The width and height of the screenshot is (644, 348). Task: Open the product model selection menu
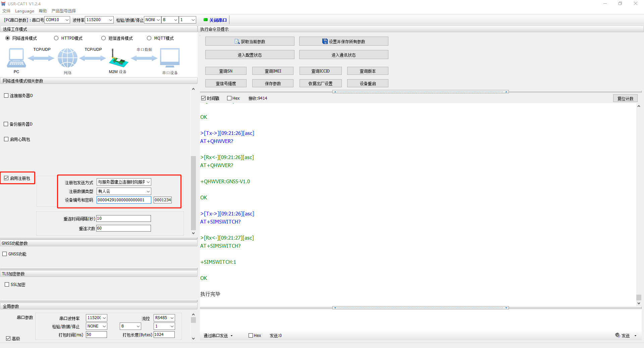coord(63,11)
